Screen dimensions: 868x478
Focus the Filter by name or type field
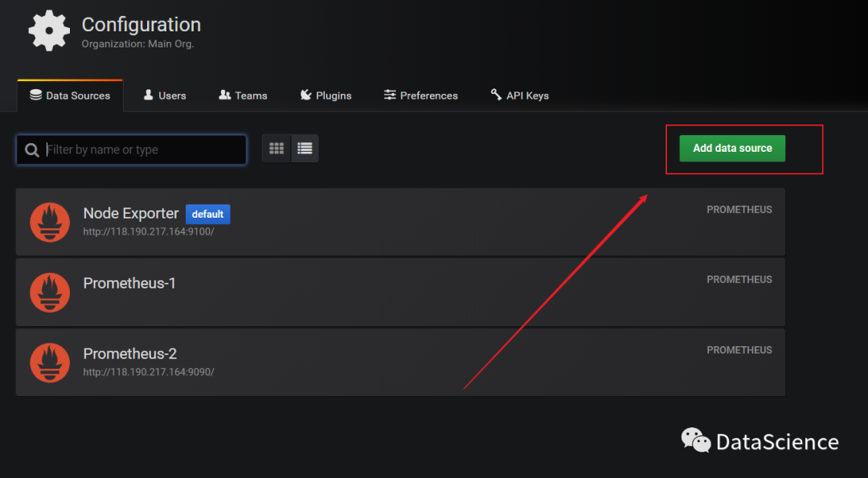pyautogui.click(x=131, y=150)
